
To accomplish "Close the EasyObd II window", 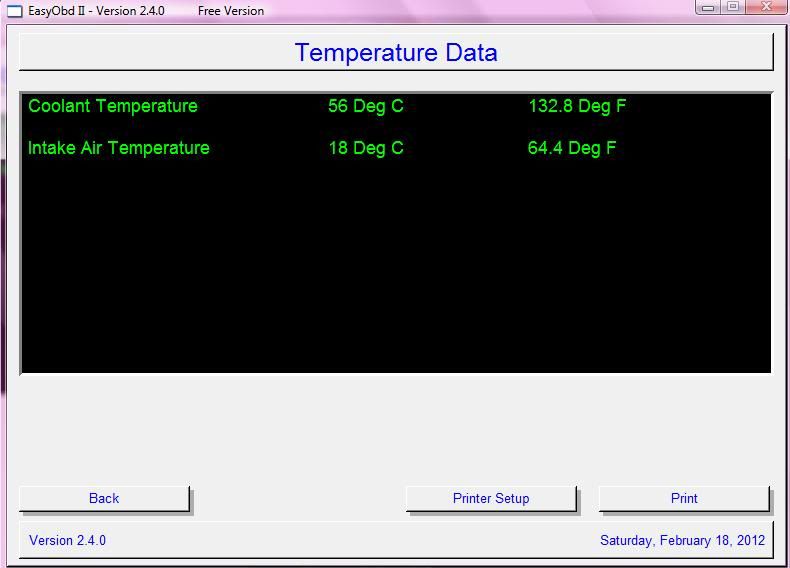I will [766, 7].
